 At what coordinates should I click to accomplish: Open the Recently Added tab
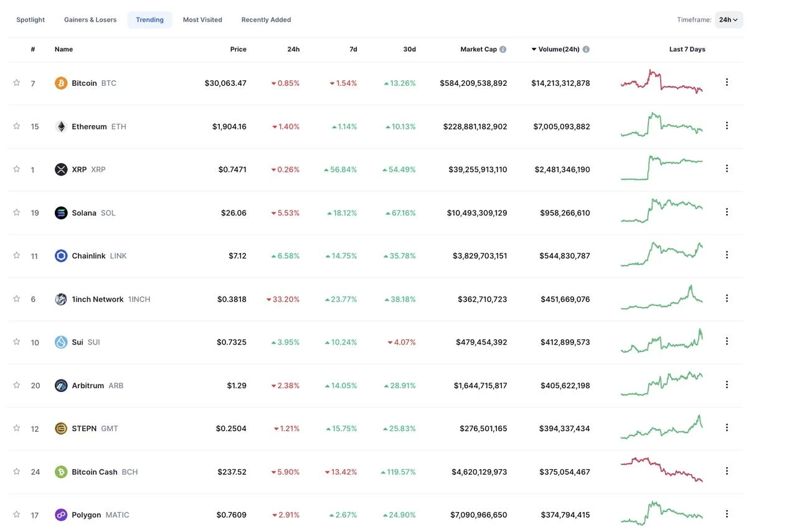(x=266, y=20)
